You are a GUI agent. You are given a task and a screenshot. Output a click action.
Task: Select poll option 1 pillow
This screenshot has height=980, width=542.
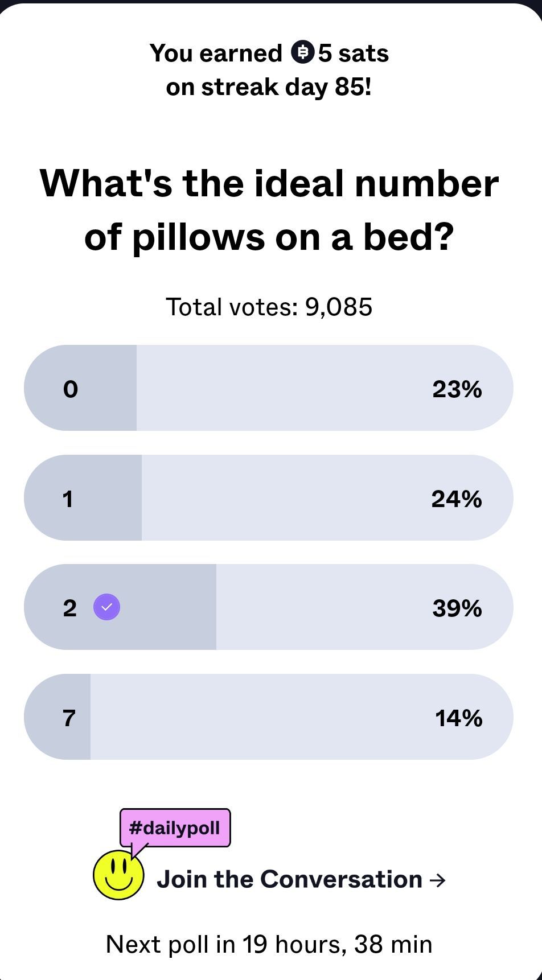point(268,498)
